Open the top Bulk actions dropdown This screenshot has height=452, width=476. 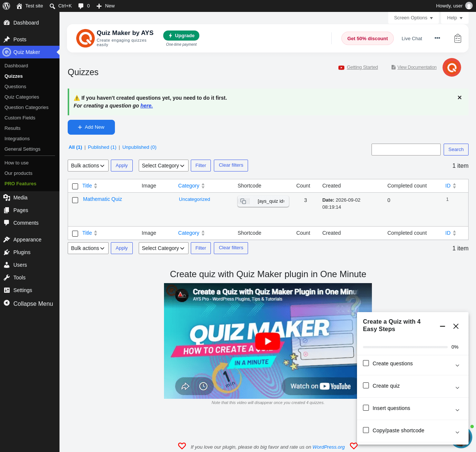pyautogui.click(x=88, y=166)
